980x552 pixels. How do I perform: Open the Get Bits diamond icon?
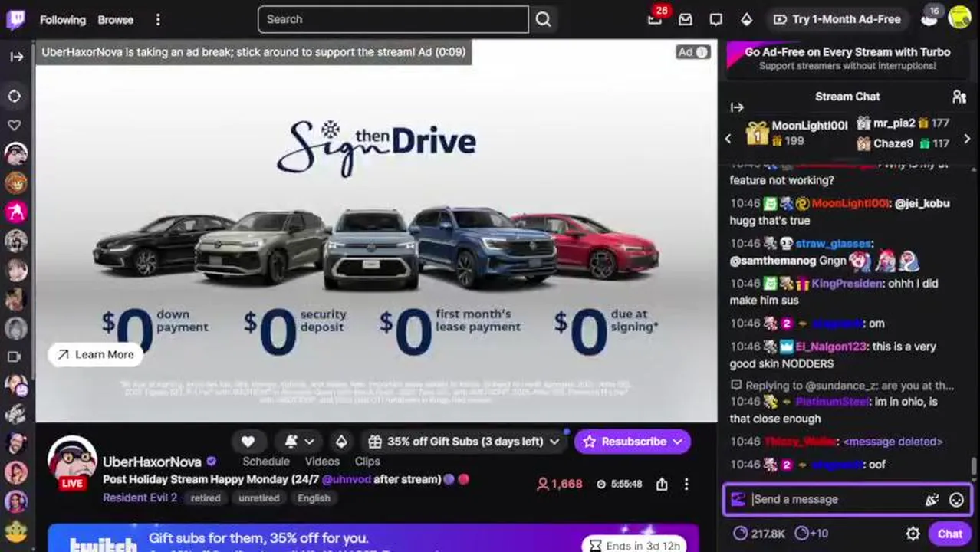(x=746, y=19)
